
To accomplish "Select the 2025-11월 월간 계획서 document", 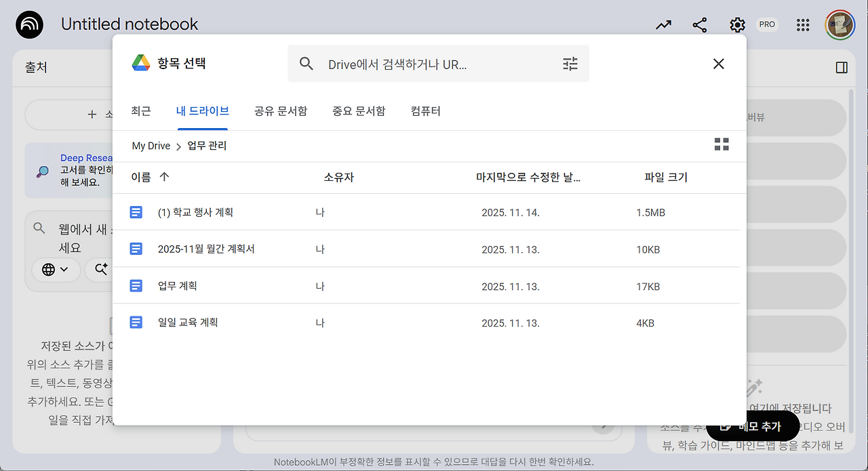I will 426,249.
